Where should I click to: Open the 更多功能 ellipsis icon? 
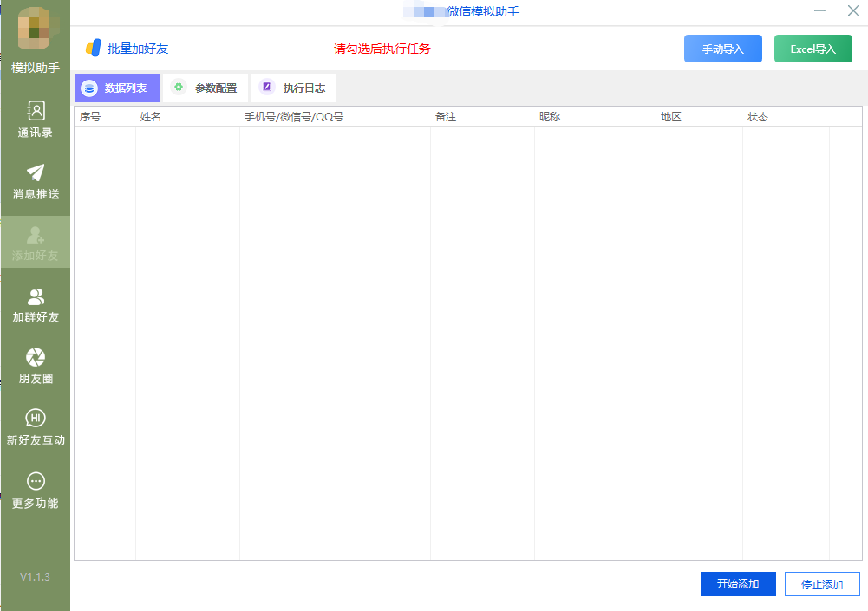[36, 481]
